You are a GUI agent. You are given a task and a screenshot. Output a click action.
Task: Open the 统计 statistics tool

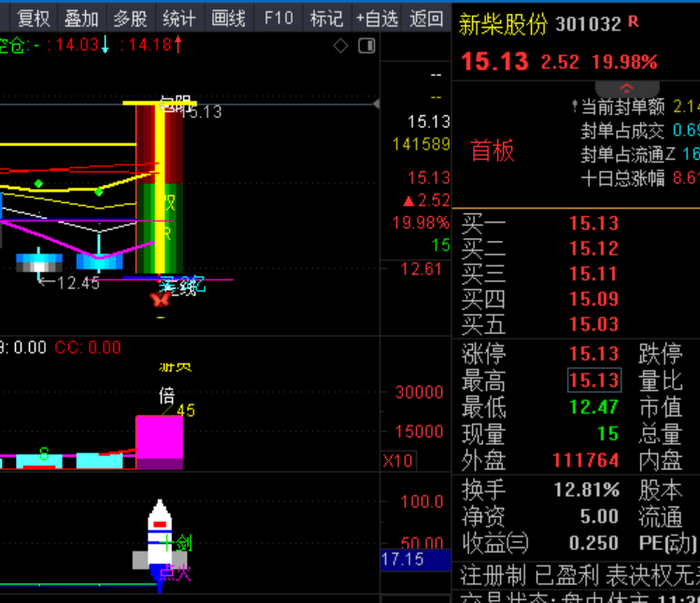(179, 19)
